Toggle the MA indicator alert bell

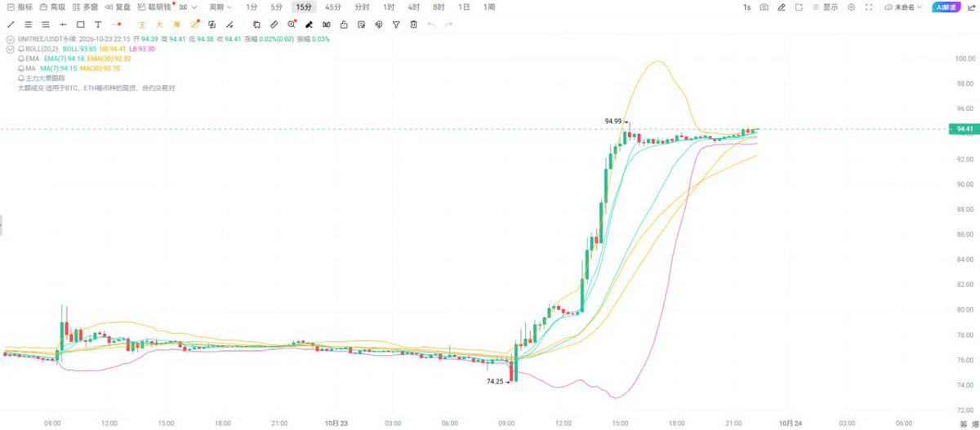(x=21, y=69)
